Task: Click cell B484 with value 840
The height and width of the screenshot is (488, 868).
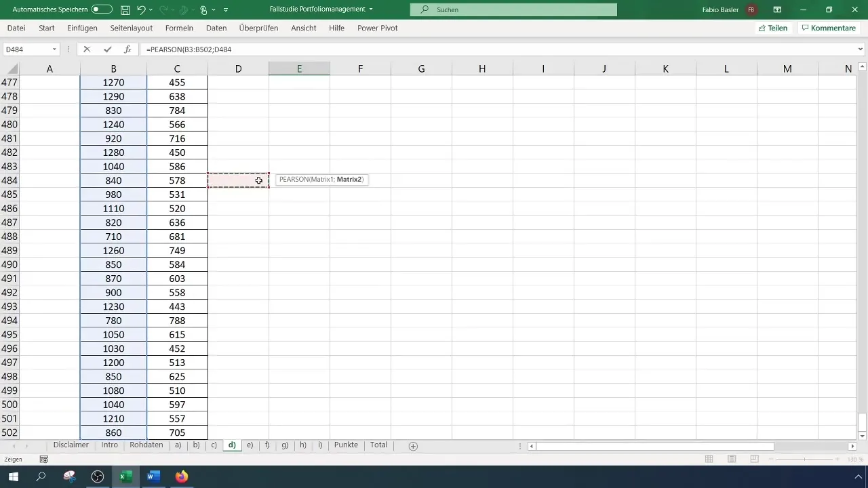Action: pos(113,180)
